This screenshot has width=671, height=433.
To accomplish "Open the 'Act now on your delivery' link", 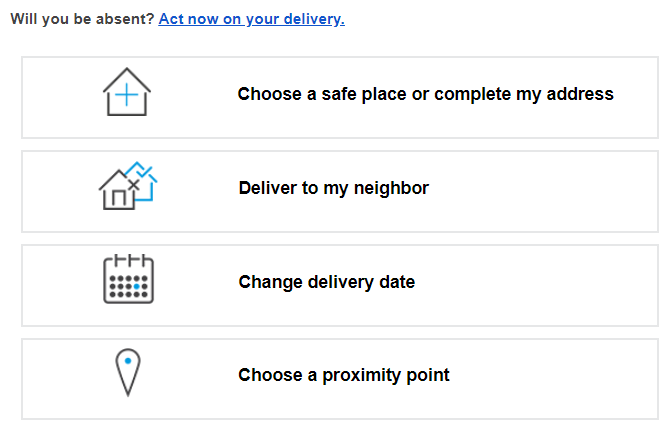I will 251,19.
